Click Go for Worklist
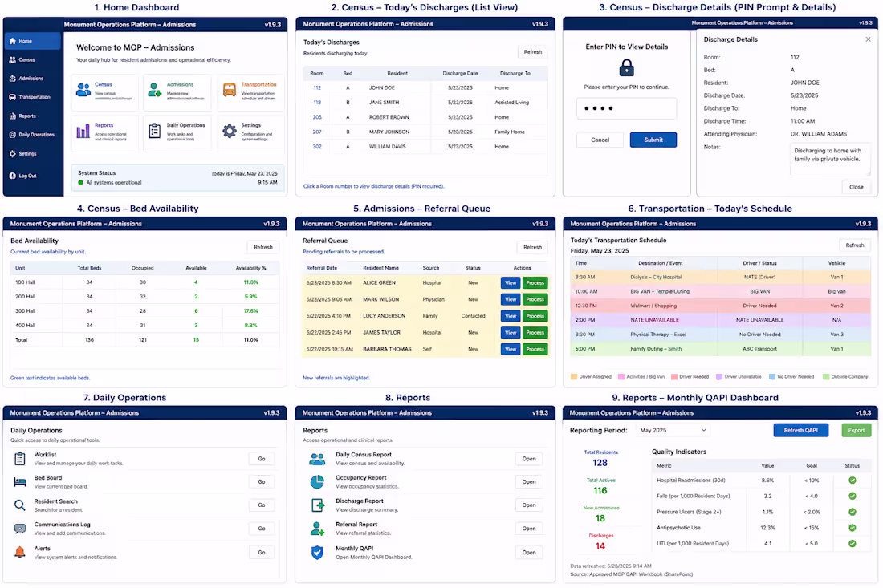The height and width of the screenshot is (588, 883). click(262, 459)
